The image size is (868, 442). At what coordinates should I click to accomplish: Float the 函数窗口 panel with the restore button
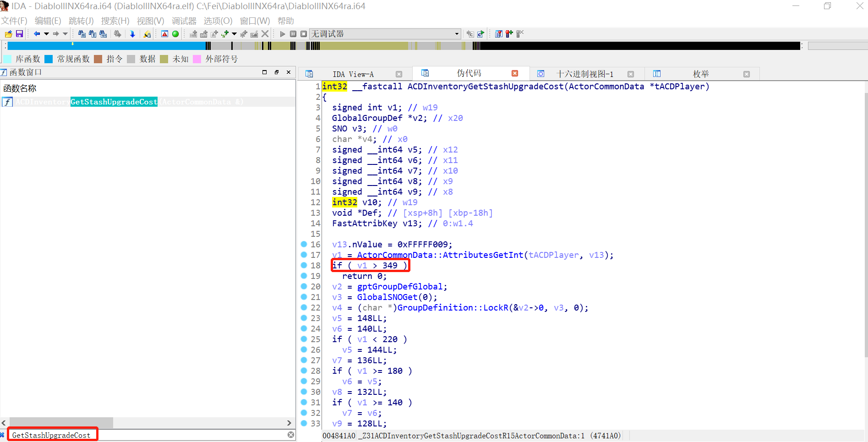(277, 72)
